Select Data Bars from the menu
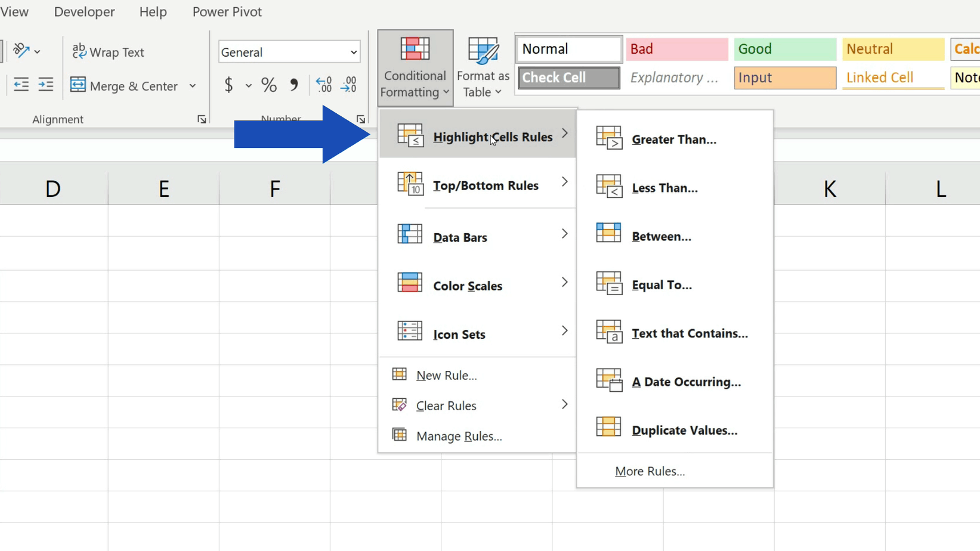 tap(460, 237)
